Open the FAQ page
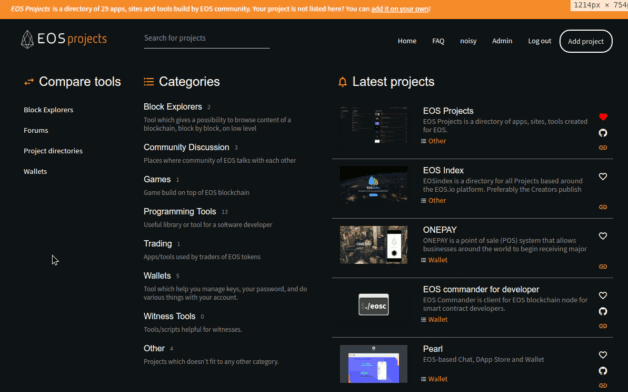 click(438, 41)
